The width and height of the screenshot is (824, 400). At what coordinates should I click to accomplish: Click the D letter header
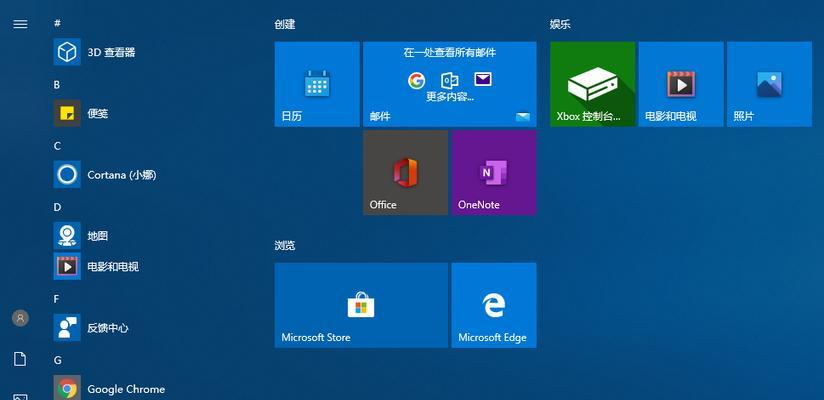pyautogui.click(x=57, y=207)
